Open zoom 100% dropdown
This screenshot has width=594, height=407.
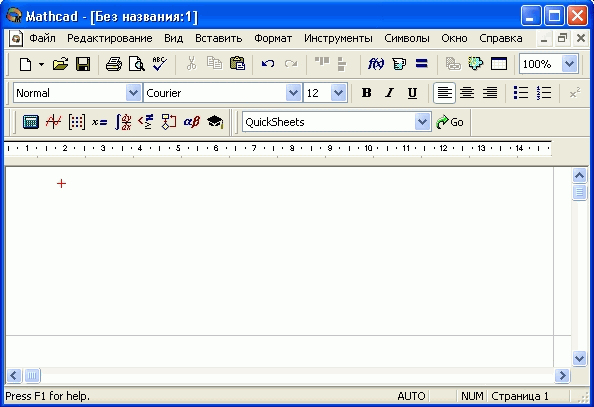569,64
